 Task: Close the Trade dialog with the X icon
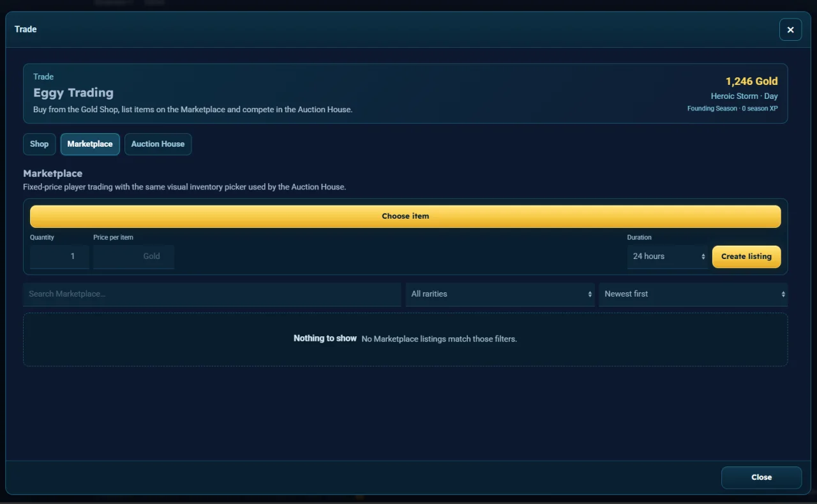tap(790, 30)
